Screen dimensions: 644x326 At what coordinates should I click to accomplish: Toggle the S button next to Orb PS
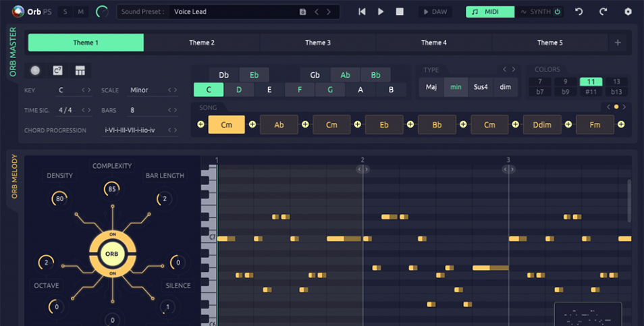coord(65,12)
